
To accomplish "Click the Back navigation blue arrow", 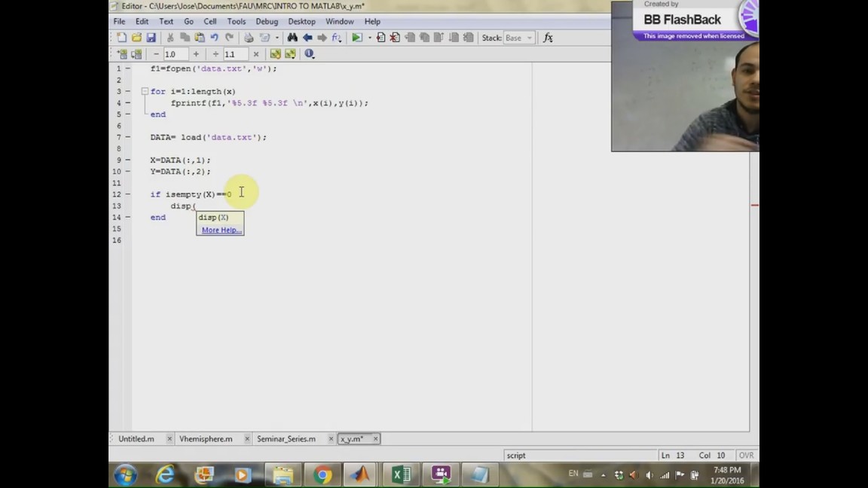I will (307, 38).
